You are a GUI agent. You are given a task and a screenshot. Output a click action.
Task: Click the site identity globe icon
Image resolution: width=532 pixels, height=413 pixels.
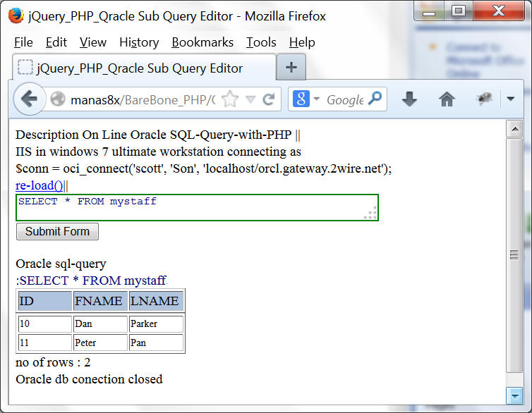pos(58,99)
